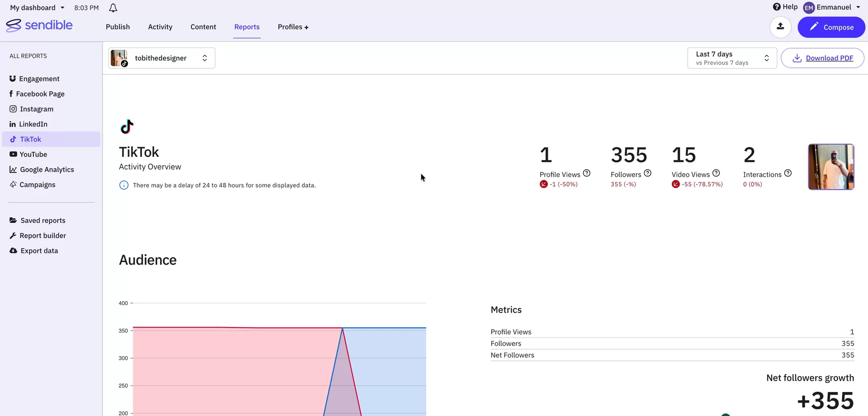Click the ALL REPORTS heading
The width and height of the screenshot is (868, 416).
28,56
